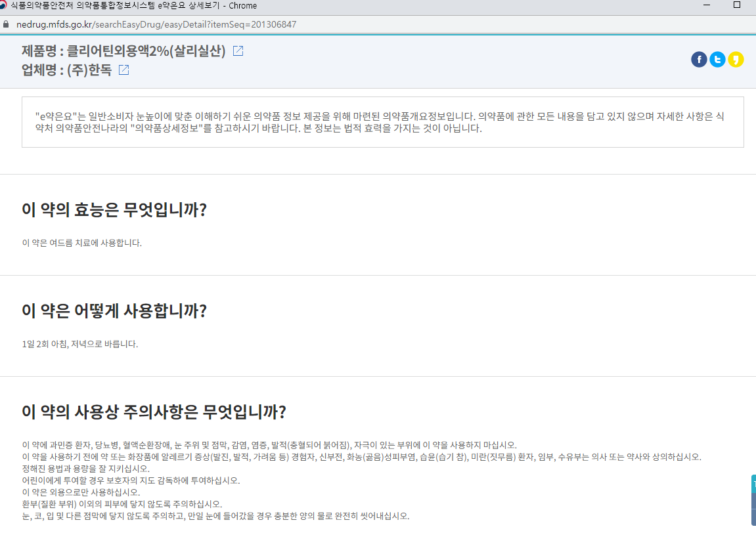Click heading 이 약은 어떻게 사용합니까?
The image size is (756, 535).
[x=114, y=311]
